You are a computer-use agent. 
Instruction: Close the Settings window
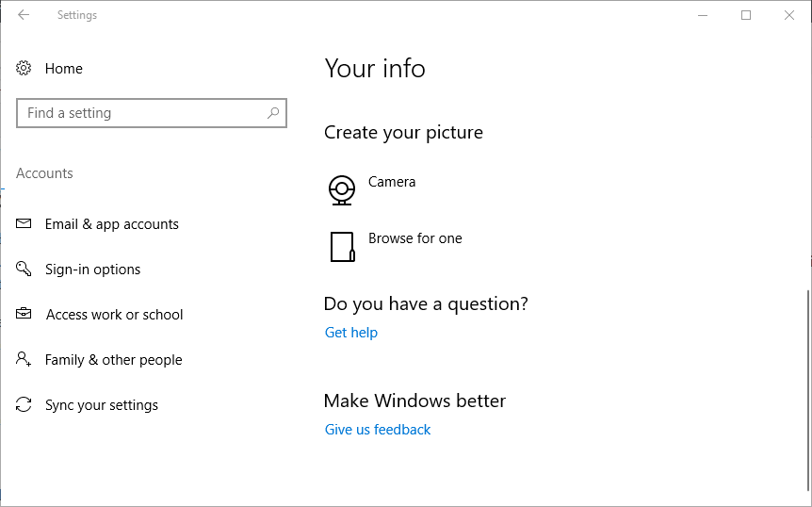click(789, 15)
